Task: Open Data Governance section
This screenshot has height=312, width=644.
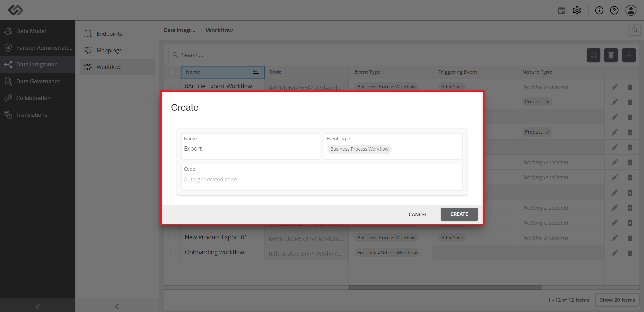Action: 38,81
